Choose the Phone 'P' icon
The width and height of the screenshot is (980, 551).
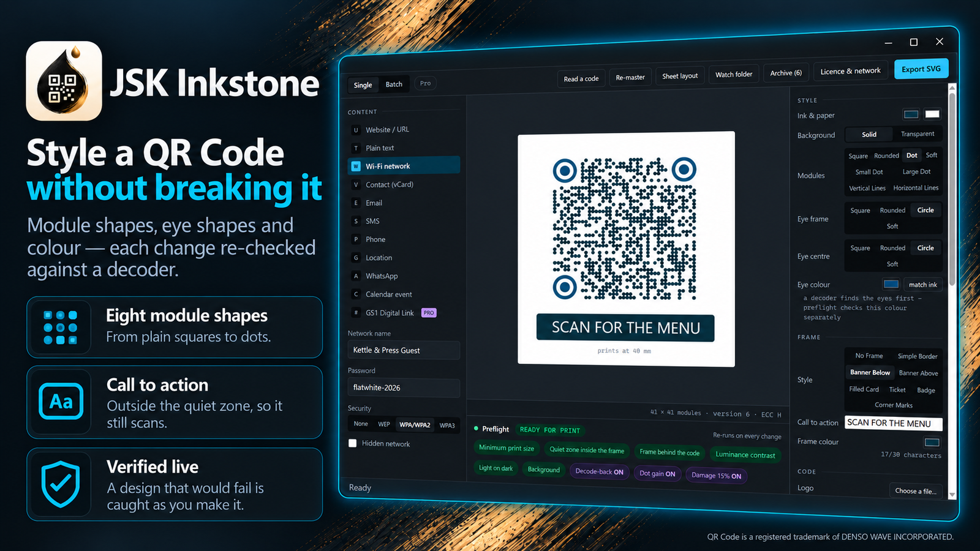(356, 239)
